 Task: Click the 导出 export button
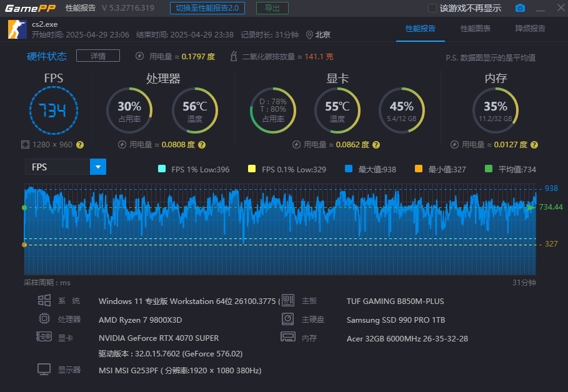(x=272, y=8)
